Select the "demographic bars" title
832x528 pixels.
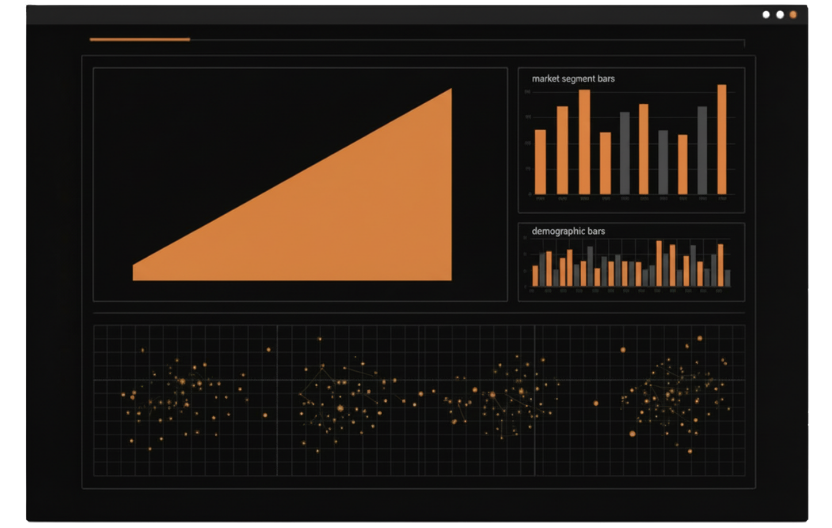point(568,231)
